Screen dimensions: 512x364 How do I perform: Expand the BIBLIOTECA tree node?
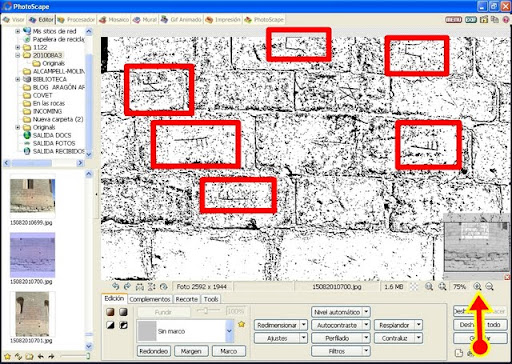18,79
